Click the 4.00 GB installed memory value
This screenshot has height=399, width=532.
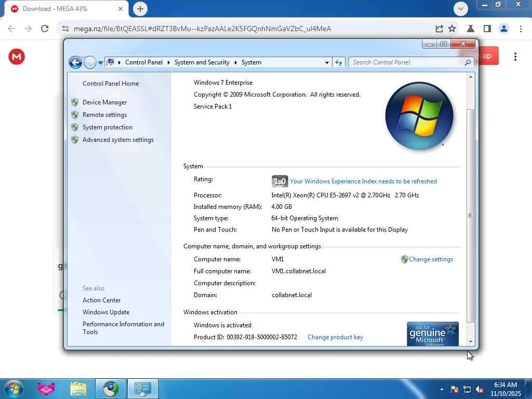coord(282,207)
